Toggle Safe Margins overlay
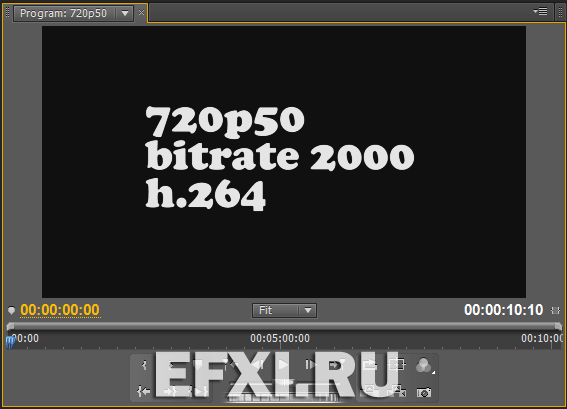 [x=397, y=364]
